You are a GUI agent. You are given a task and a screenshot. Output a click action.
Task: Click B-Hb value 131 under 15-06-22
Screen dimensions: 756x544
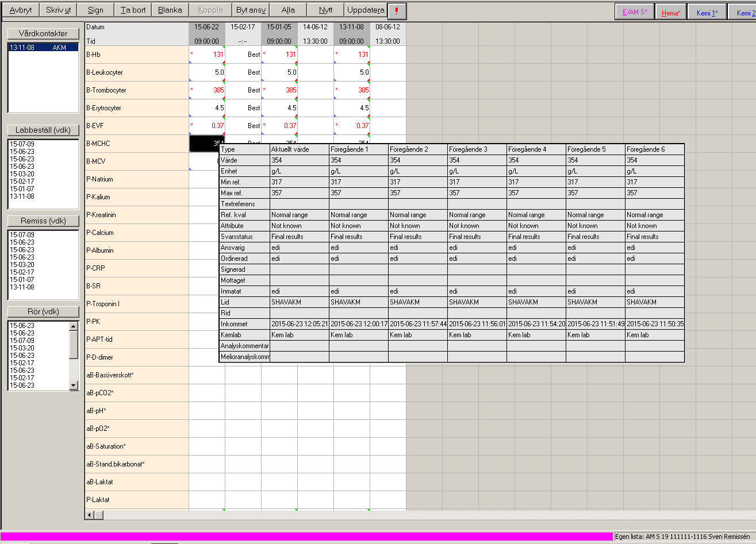click(x=207, y=55)
